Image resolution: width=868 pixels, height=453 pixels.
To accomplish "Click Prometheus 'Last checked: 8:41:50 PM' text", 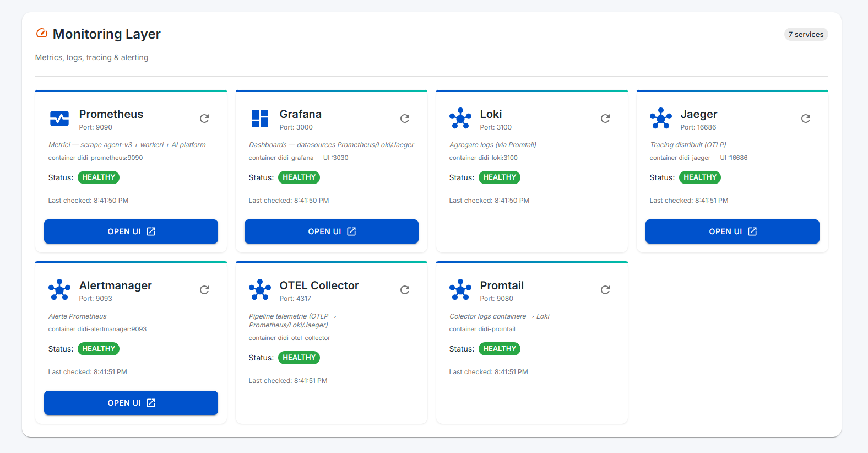I will (89, 201).
